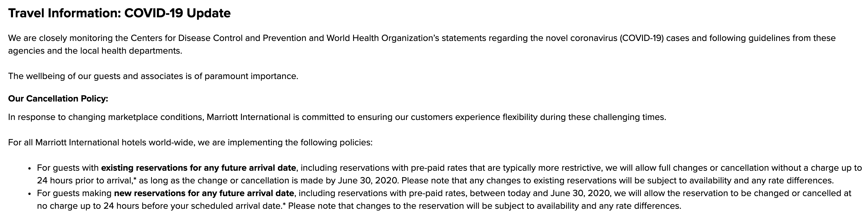Image resolution: width=868 pixels, height=218 pixels.
Task: Click the "wellbeing of our guests" sentence
Action: click(x=153, y=76)
